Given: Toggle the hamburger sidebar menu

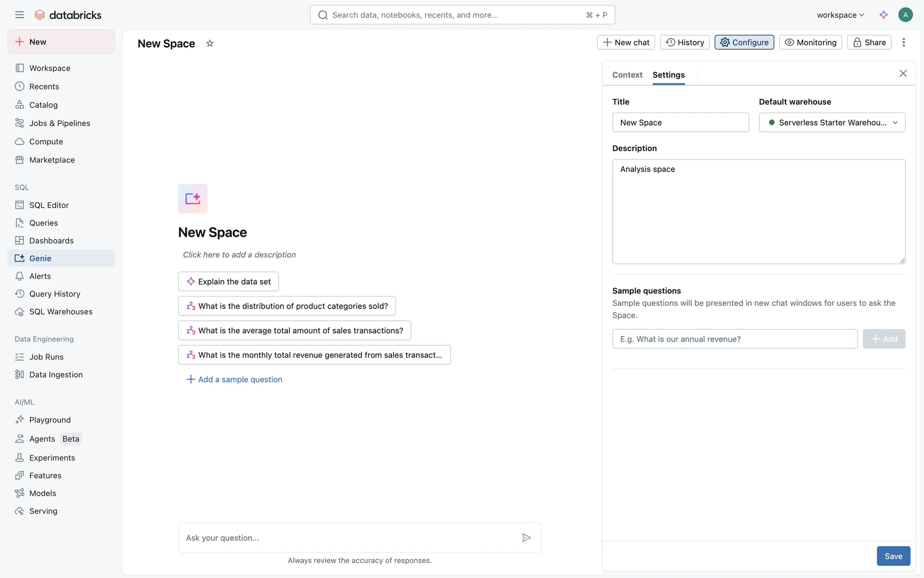Looking at the screenshot, I should pyautogui.click(x=19, y=15).
